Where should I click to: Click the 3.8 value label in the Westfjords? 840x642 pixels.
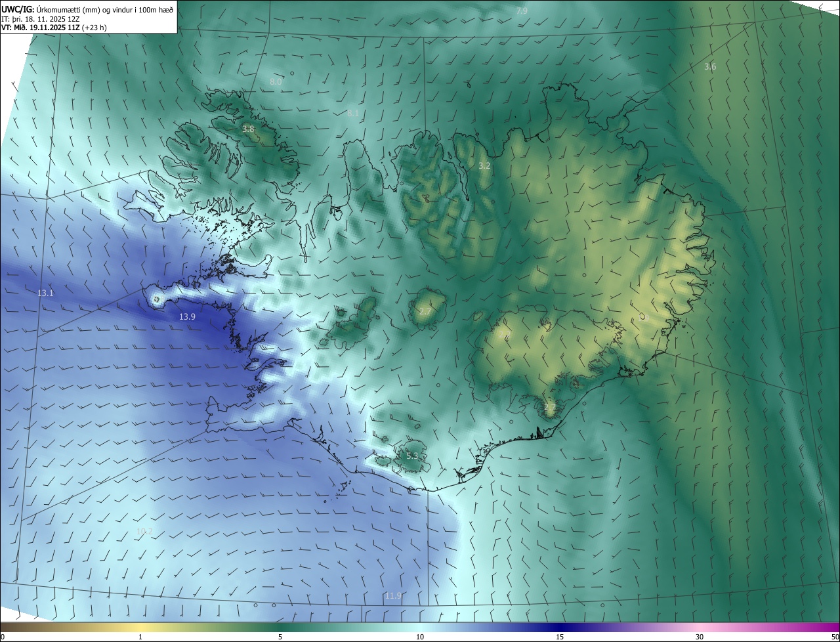[248, 129]
